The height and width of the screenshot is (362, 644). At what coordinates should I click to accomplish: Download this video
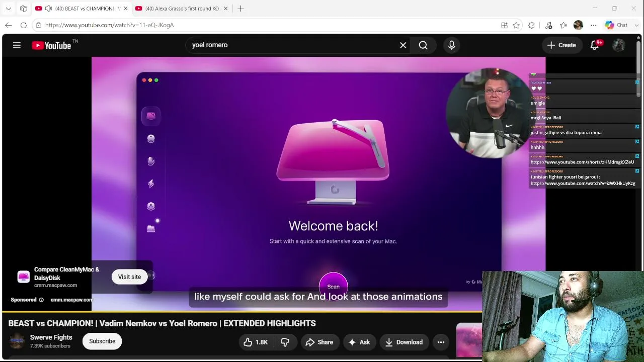(x=404, y=342)
